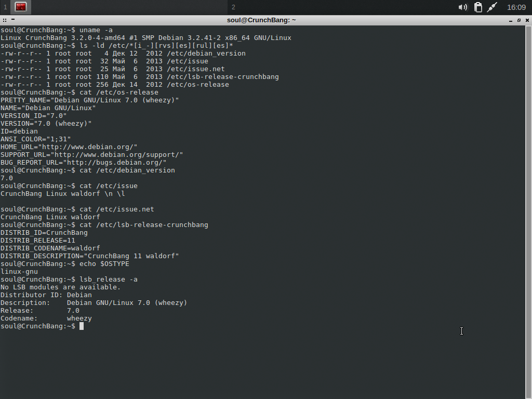Click the 'cat /etc/debian_version' command
Image resolution: width=532 pixels, height=399 pixels.
pyautogui.click(x=127, y=170)
